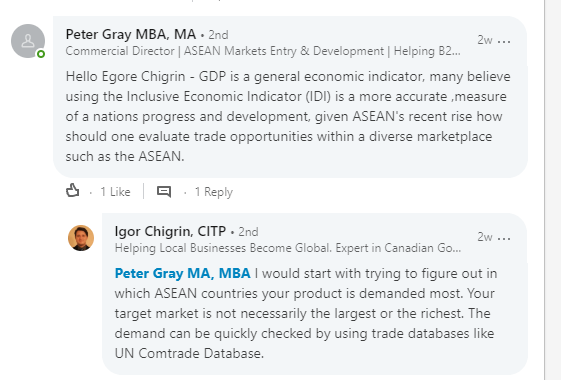Click Igor's reply text about UN Comtrade
Screen dimensions: 561x380
click(x=306, y=313)
